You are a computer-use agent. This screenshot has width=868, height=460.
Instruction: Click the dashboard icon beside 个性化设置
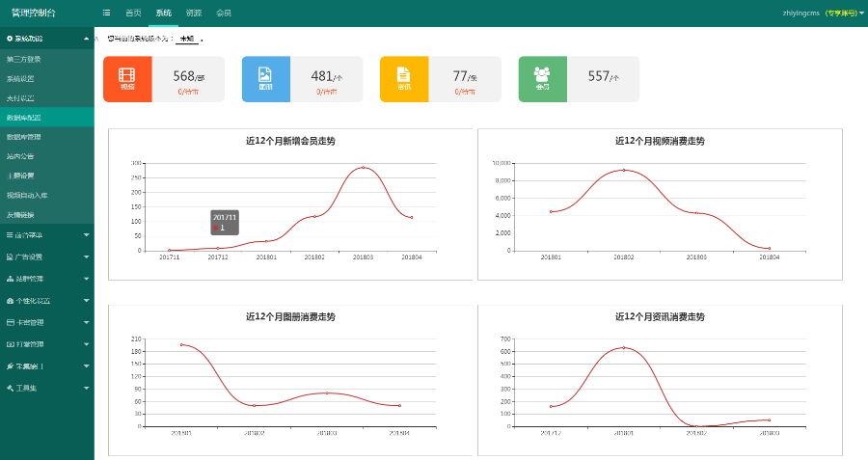[10, 301]
